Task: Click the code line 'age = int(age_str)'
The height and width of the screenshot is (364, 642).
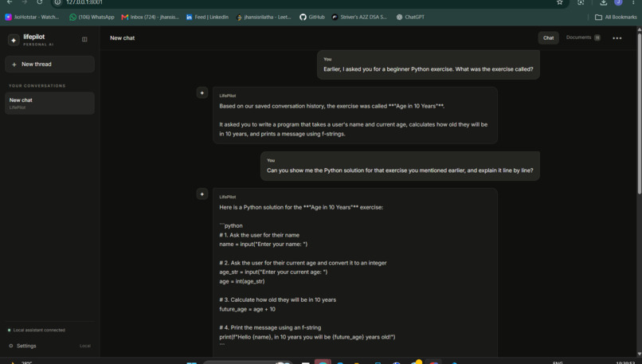Action: [x=242, y=281]
